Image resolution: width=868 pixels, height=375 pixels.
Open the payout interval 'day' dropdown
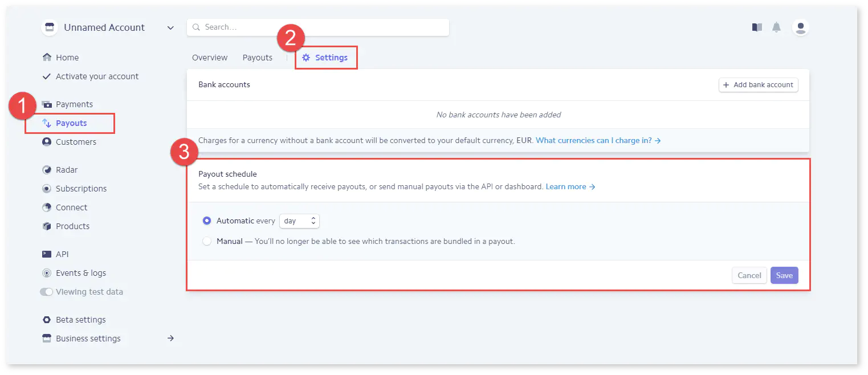(x=299, y=221)
